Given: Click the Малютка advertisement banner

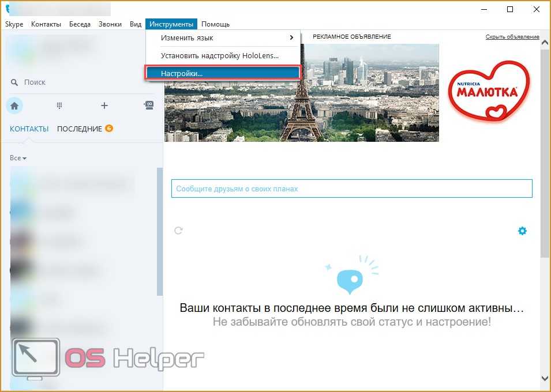Looking at the screenshot, I should click(490, 92).
